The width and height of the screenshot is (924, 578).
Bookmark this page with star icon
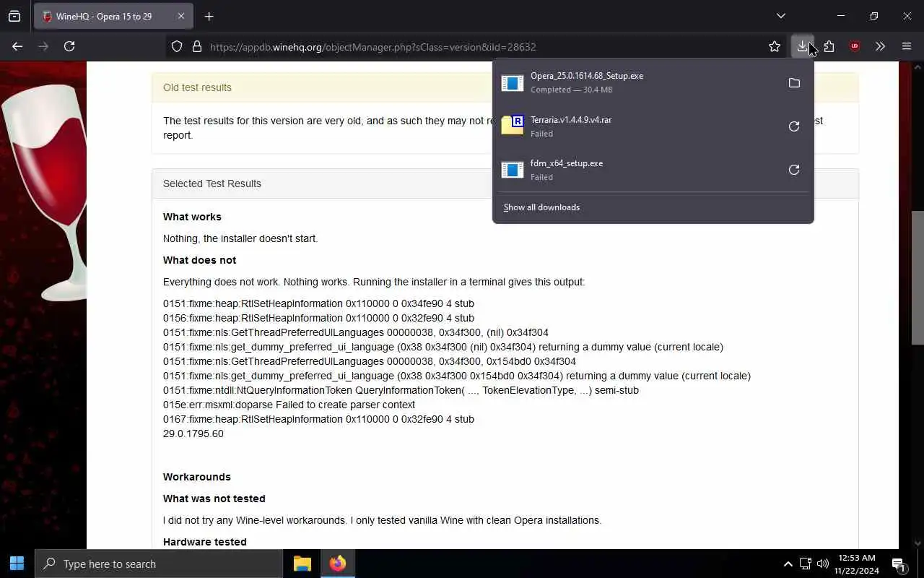pos(775,46)
